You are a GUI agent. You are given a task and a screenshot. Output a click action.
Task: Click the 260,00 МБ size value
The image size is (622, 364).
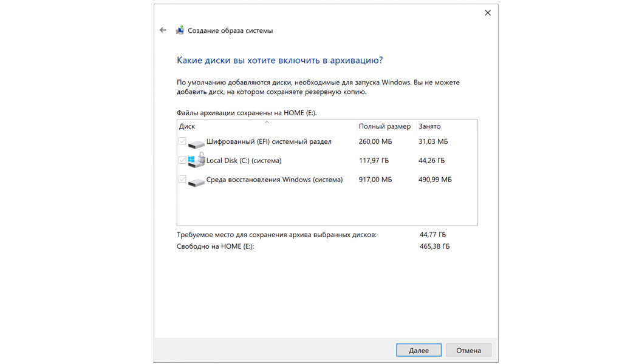375,141
